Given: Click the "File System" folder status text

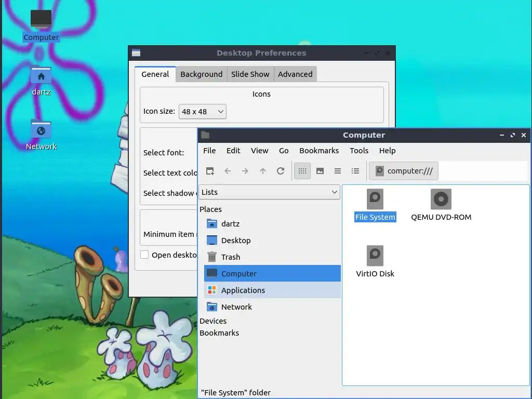Looking at the screenshot, I should click(x=236, y=393).
